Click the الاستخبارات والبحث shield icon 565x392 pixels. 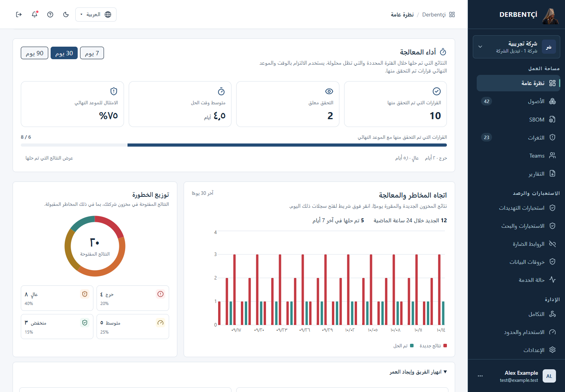click(552, 226)
